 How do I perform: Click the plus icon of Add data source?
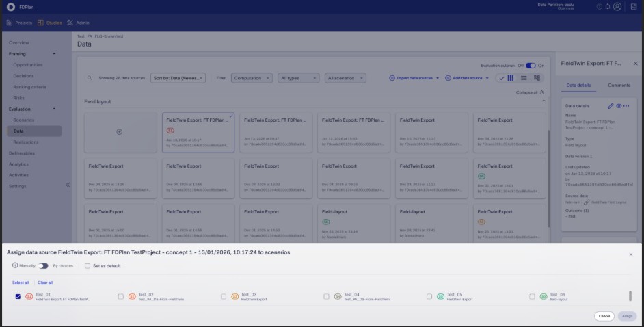coord(448,78)
